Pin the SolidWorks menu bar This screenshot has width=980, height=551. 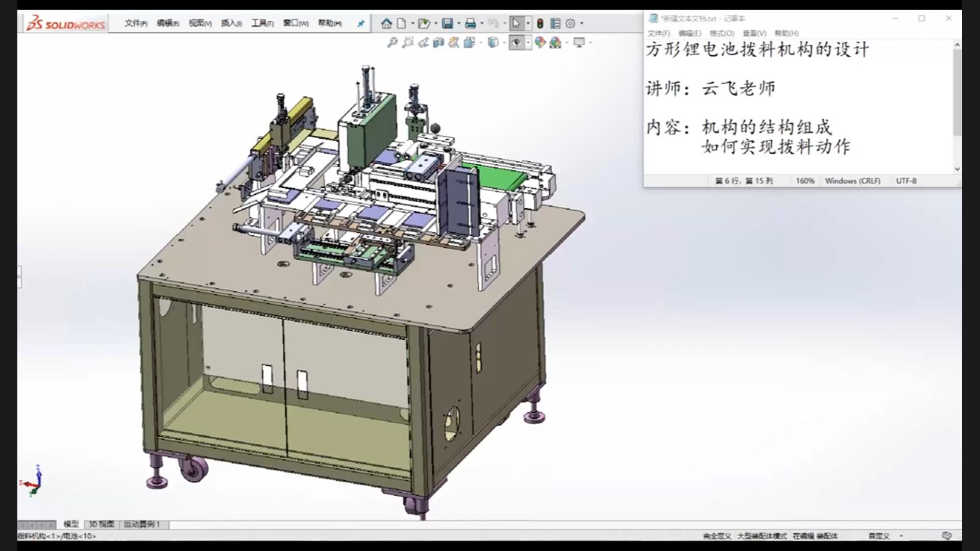point(361,23)
